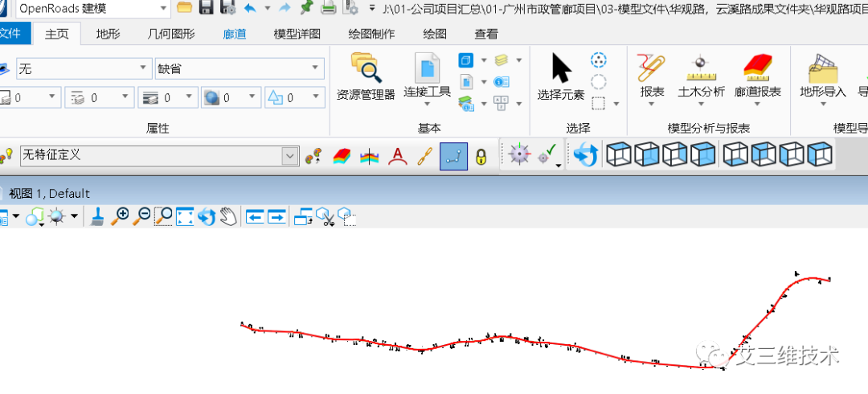The image size is (868, 394).
Task: Toggle the green pushpin in quick access bar
Action: (x=306, y=8)
